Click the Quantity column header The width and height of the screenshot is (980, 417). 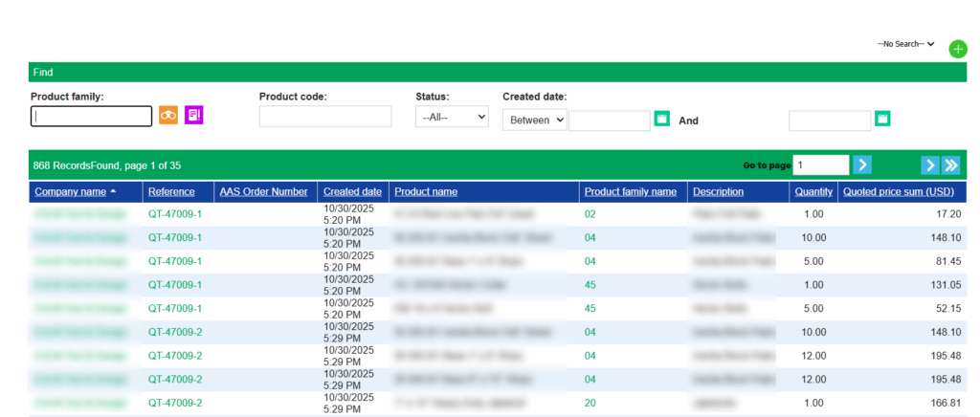813,191
